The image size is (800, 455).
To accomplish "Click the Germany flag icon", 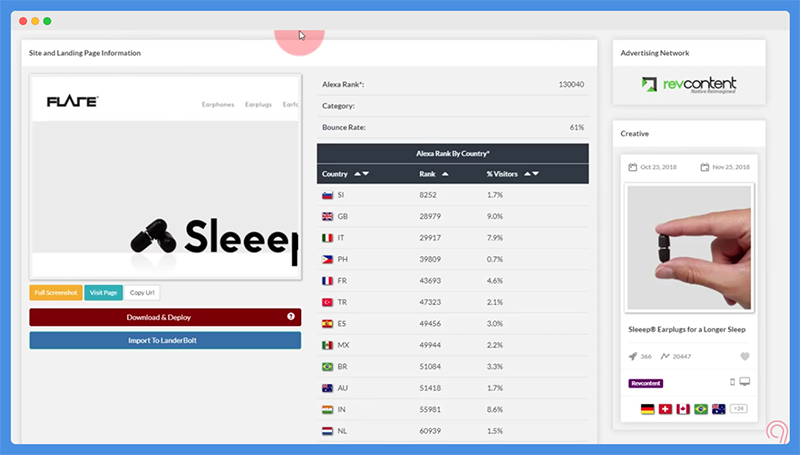I will click(647, 409).
